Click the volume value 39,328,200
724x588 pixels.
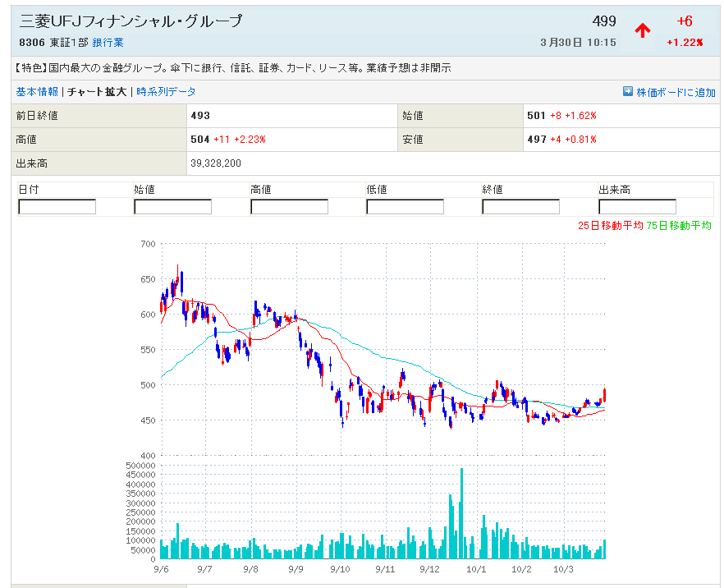(216, 163)
